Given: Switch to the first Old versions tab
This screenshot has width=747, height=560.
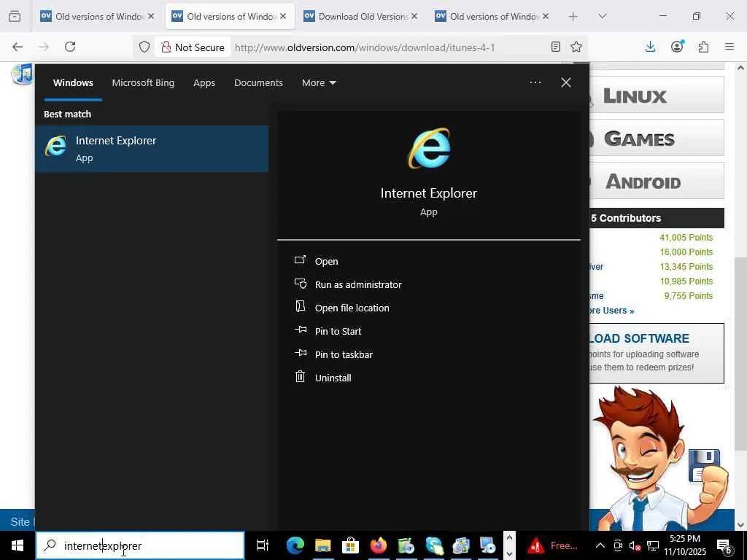Looking at the screenshot, I should coord(97,16).
